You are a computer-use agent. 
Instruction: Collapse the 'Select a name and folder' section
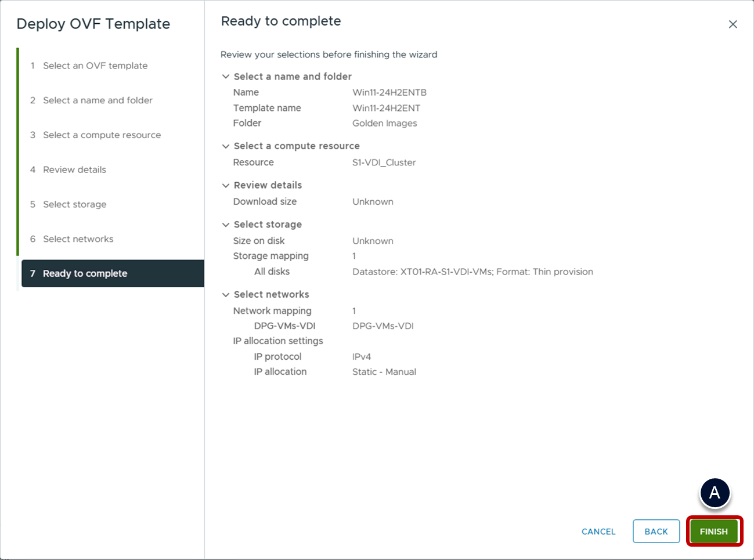tap(226, 77)
